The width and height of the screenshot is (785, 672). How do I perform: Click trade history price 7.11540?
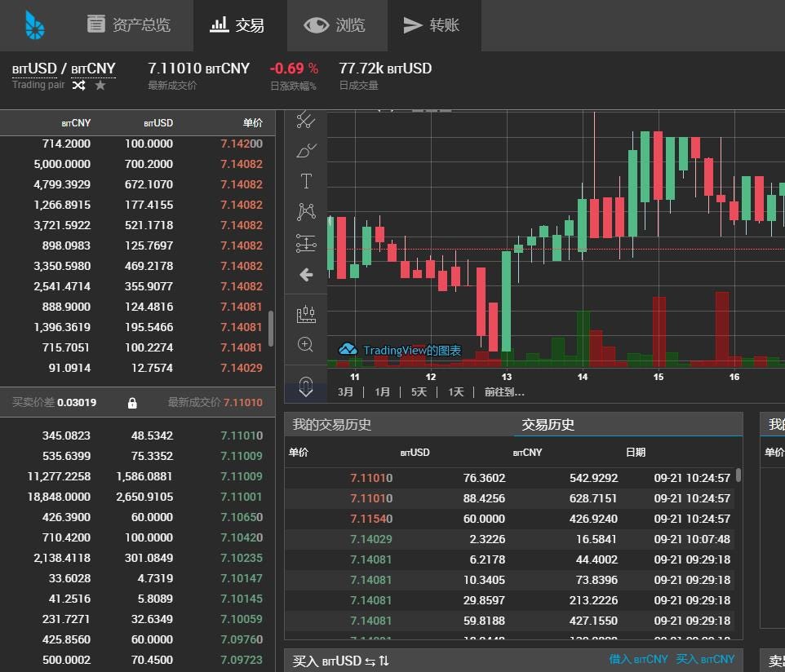tap(371, 519)
